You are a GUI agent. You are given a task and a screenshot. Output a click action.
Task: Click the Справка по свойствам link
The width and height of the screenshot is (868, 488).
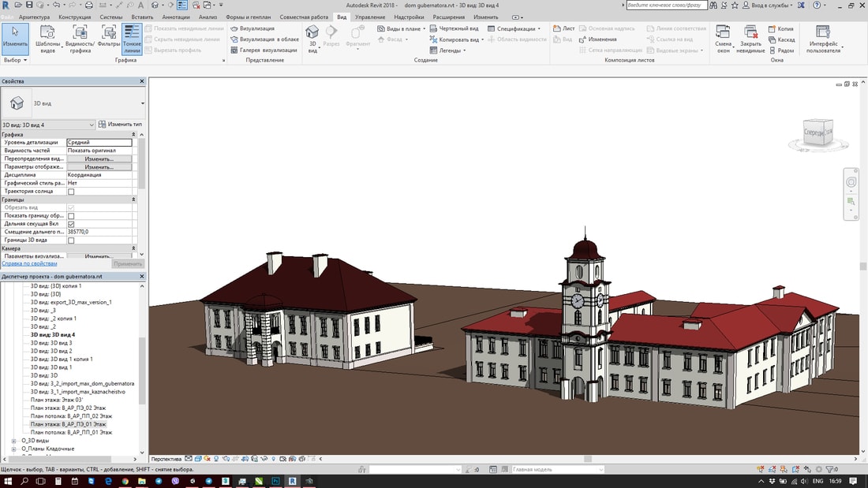coord(28,263)
